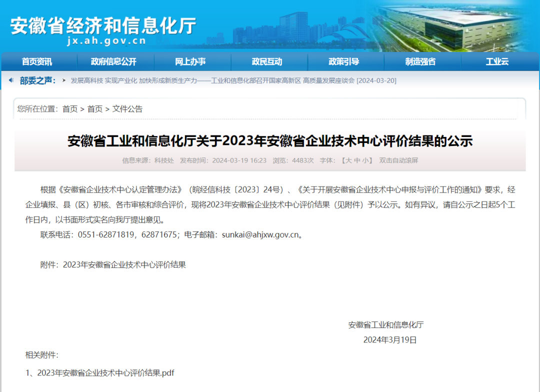Click 首页 in the breadcrumb path
This screenshot has height=392, width=540.
69,109
